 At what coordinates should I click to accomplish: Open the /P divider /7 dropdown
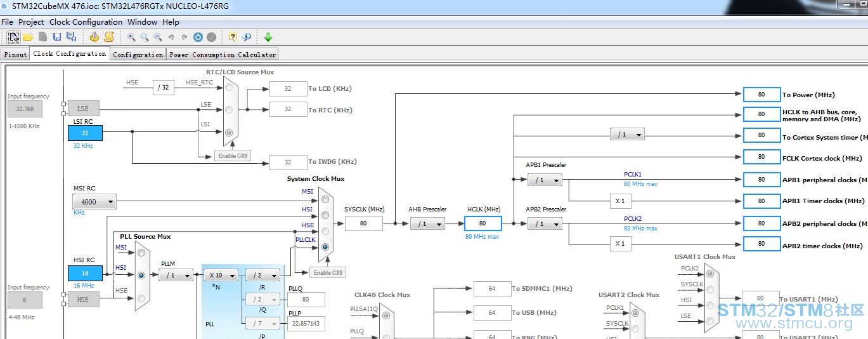tap(262, 324)
